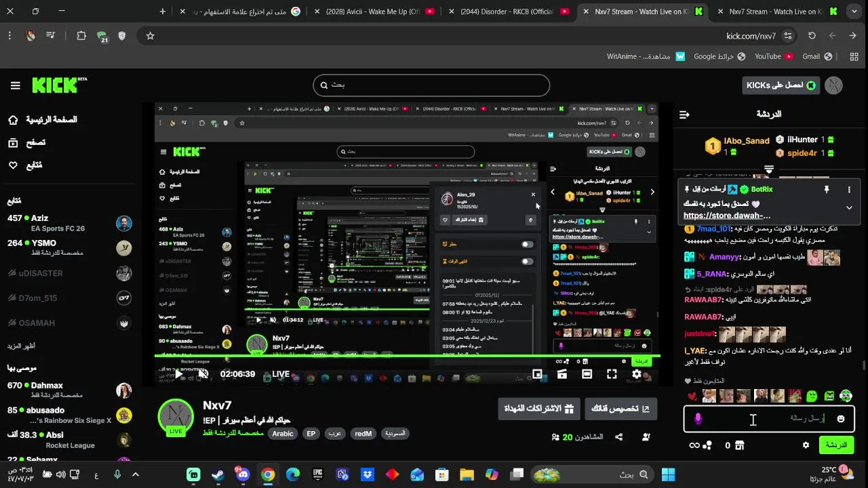Click the Arabic tag
Screen dimensions: 868x488
click(x=283, y=434)
